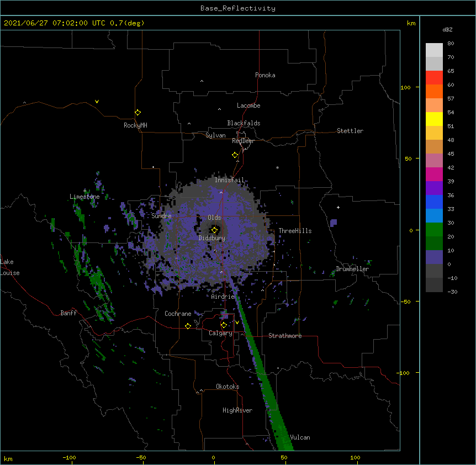Click the Airdrie city label

[223, 297]
